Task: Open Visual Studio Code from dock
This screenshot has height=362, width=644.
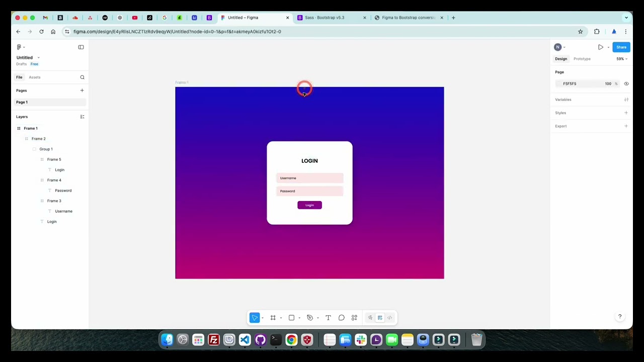Action: [245, 340]
